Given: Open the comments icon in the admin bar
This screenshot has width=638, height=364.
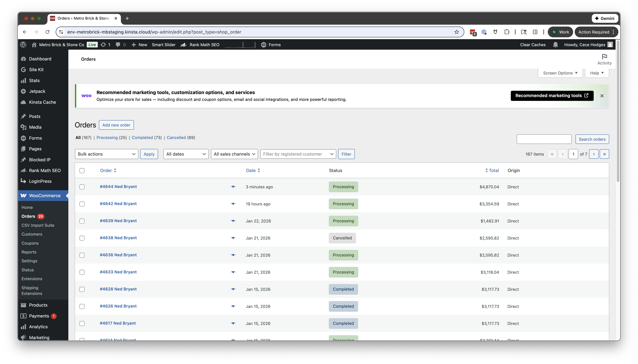Looking at the screenshot, I should 119,44.
